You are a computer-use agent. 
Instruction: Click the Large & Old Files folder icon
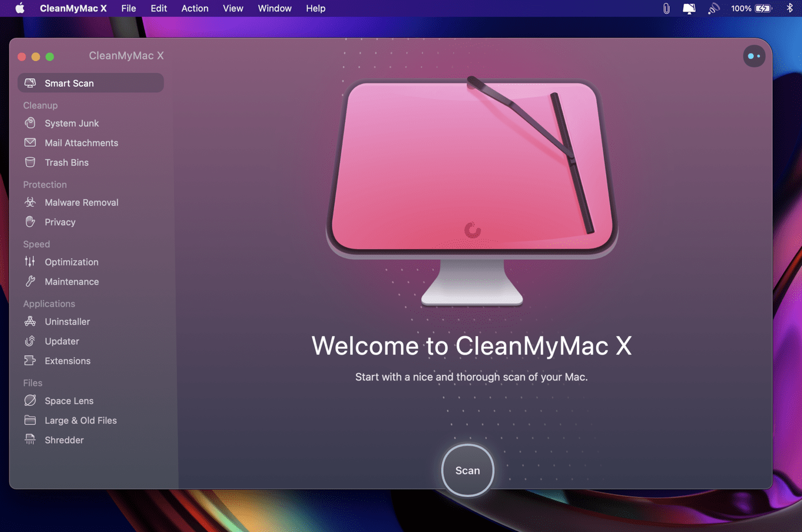(x=30, y=420)
